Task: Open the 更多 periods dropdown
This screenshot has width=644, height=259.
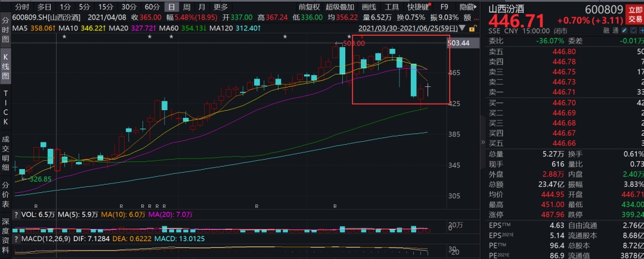Action: pyautogui.click(x=221, y=7)
